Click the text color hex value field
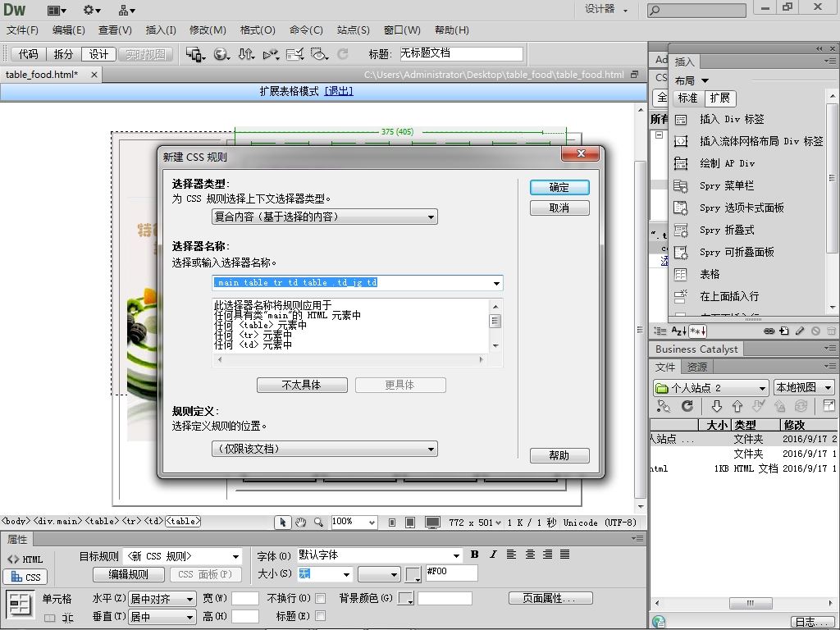The height and width of the screenshot is (630, 840). (450, 573)
